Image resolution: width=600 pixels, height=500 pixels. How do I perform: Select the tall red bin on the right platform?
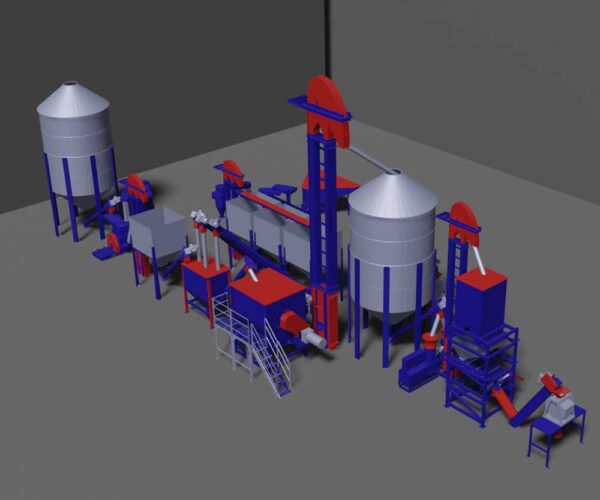480,298
